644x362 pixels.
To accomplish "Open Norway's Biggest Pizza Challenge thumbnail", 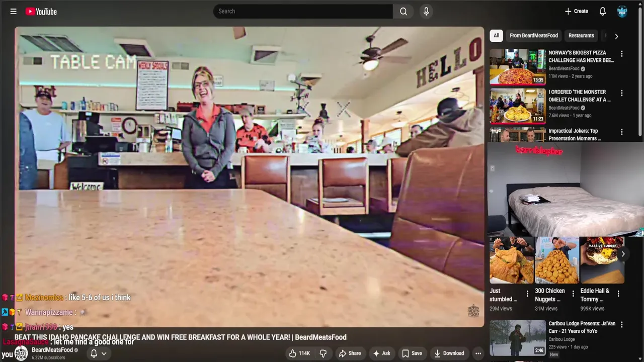I will [518, 67].
